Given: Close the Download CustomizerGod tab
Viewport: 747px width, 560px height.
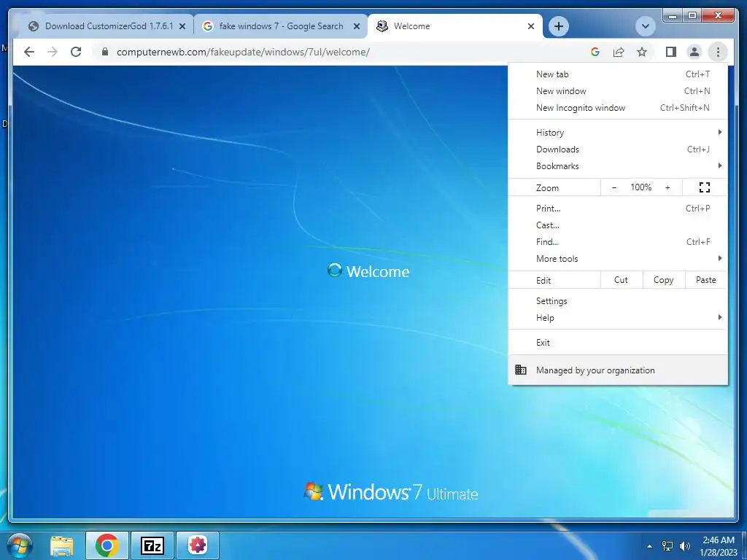Looking at the screenshot, I should 182,27.
